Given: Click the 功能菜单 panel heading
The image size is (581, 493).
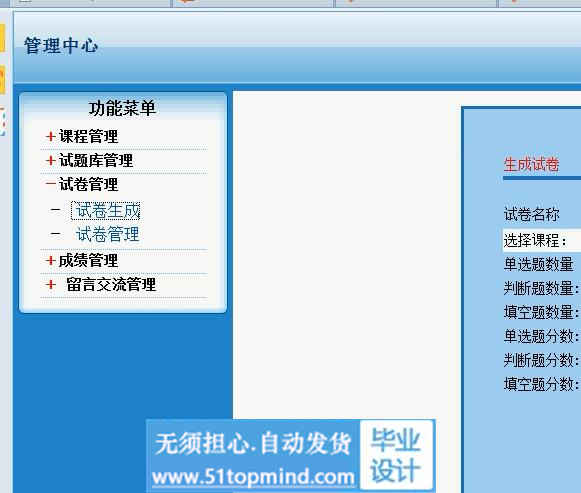Looking at the screenshot, I should (122, 108).
